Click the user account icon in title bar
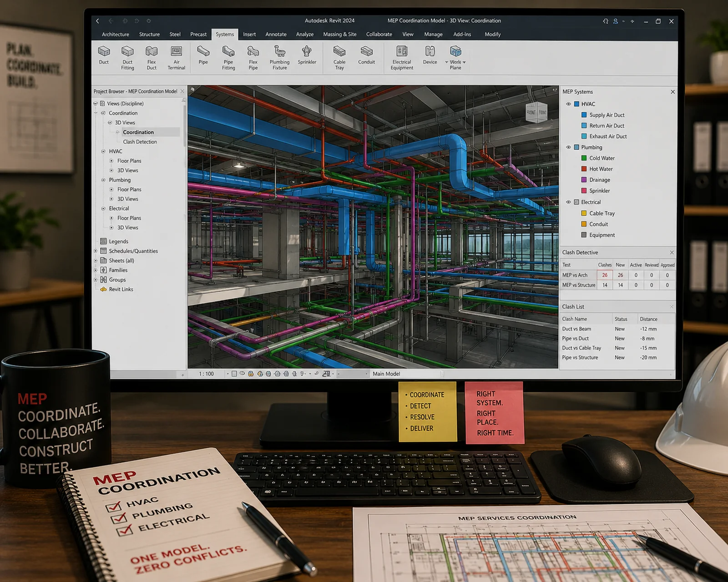 [x=615, y=21]
